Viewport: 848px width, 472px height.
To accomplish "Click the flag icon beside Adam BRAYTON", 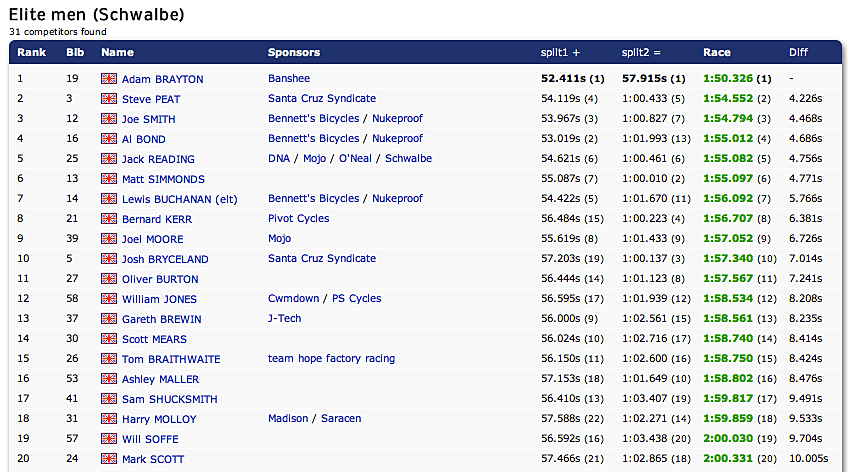I will [109, 79].
